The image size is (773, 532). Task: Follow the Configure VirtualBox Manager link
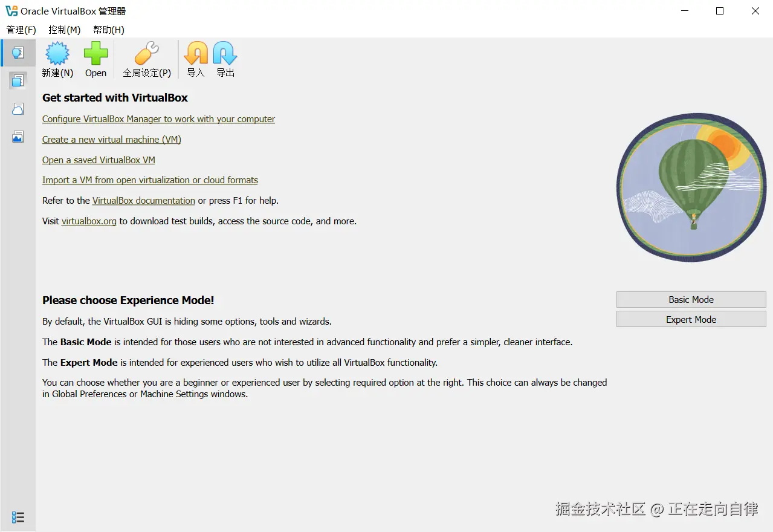coord(158,119)
